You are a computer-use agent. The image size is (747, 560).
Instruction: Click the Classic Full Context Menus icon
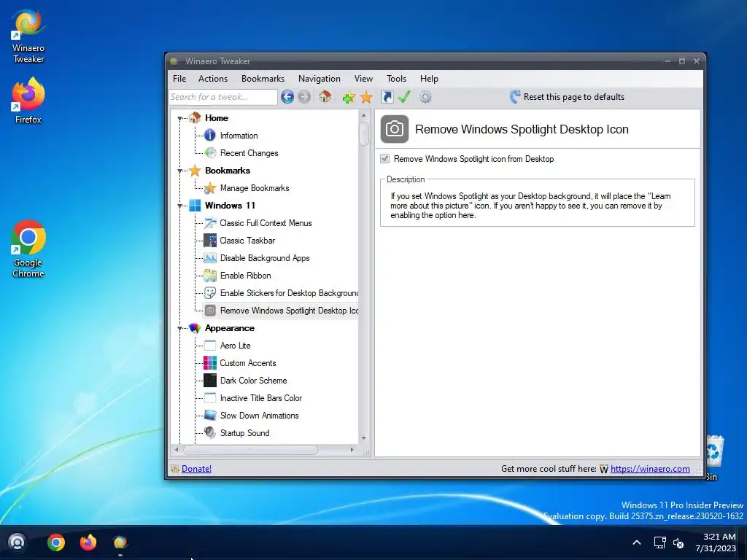click(x=210, y=223)
